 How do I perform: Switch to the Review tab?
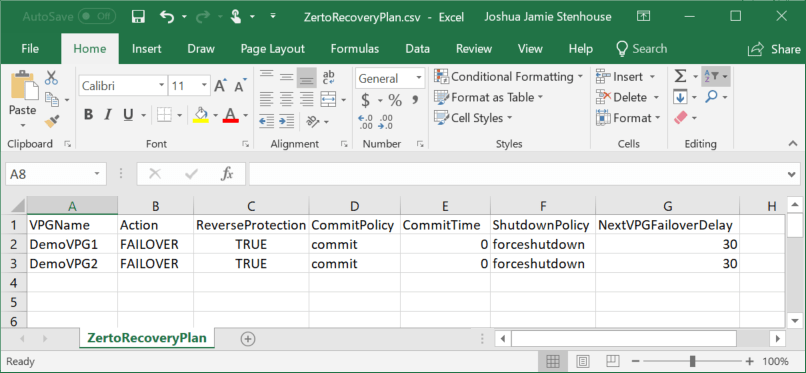tap(474, 49)
